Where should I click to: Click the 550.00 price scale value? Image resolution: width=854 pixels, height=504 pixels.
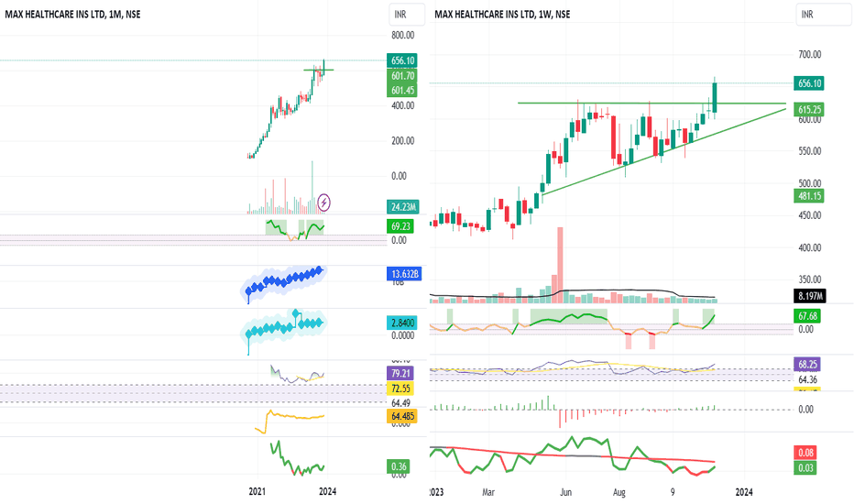coord(809,151)
